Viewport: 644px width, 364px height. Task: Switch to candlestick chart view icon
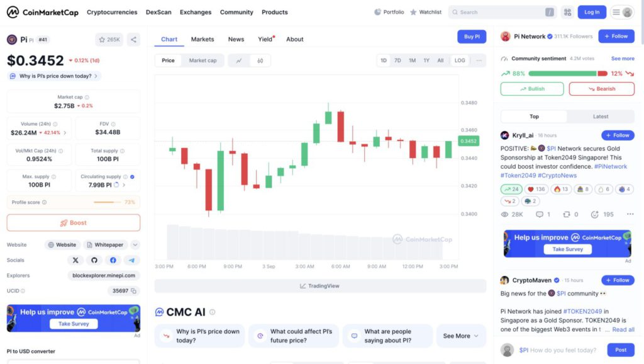coord(260,60)
